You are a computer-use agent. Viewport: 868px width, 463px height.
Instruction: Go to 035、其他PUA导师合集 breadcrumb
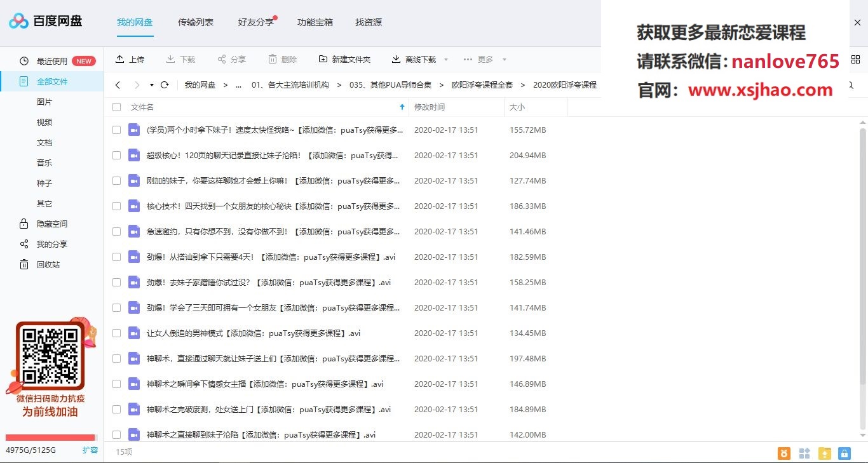(x=390, y=84)
